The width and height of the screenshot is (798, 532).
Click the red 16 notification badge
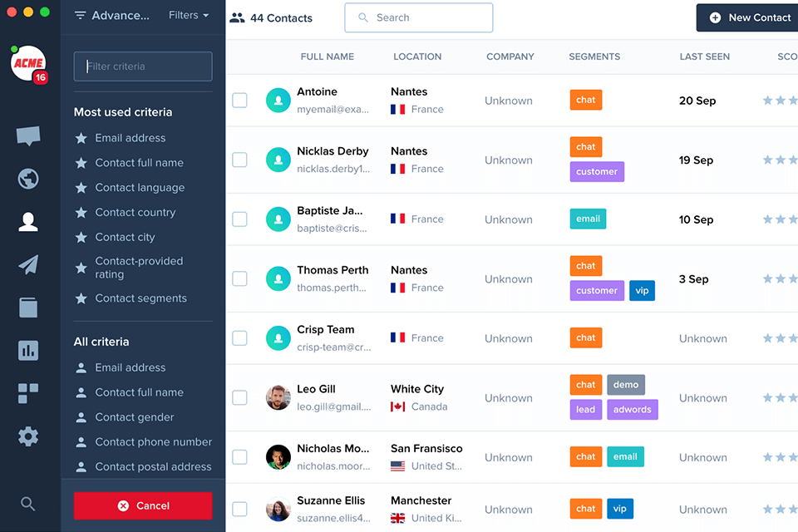pyautogui.click(x=40, y=78)
